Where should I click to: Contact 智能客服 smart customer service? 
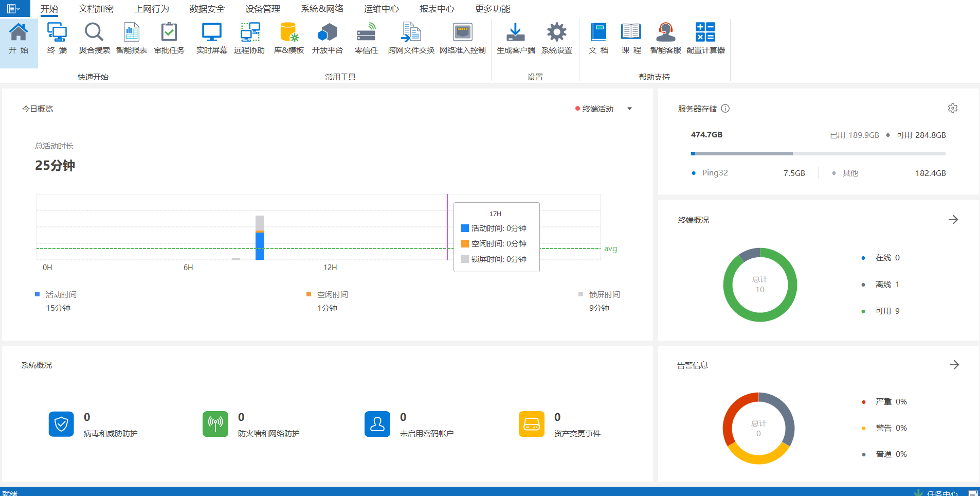coord(665,38)
